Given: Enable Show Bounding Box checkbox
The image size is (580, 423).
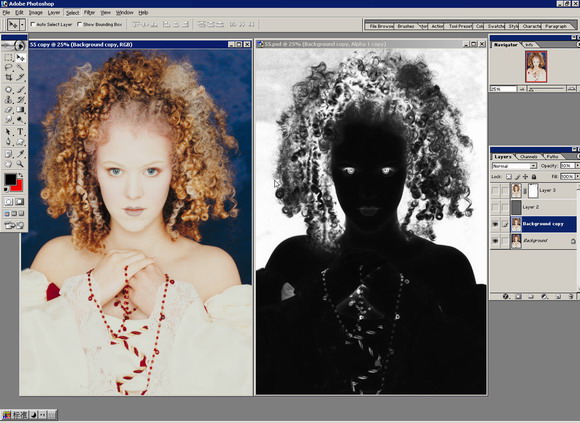Looking at the screenshot, I should click(x=79, y=24).
